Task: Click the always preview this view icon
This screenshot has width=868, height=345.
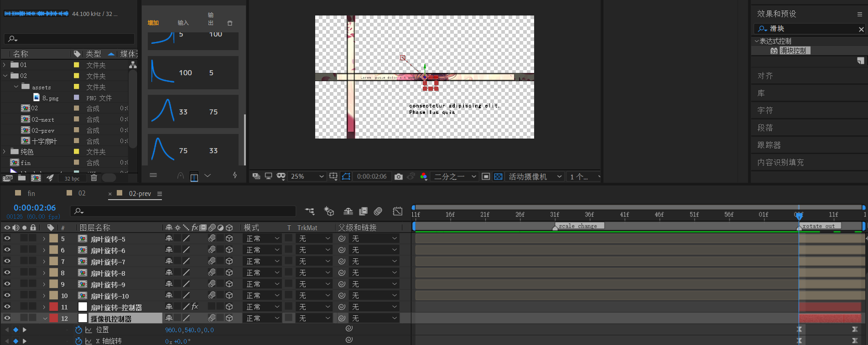Action: coord(256,176)
